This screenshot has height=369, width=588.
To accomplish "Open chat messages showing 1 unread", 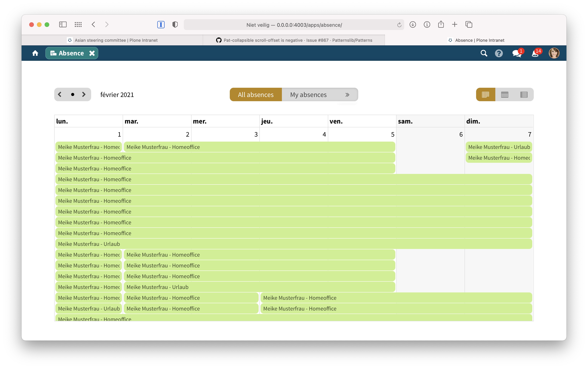I will click(x=516, y=53).
